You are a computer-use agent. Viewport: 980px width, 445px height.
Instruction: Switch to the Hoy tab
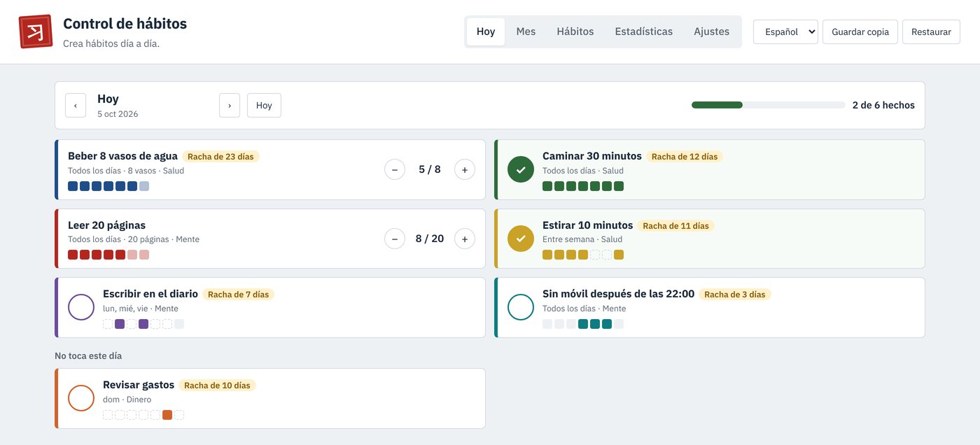486,31
